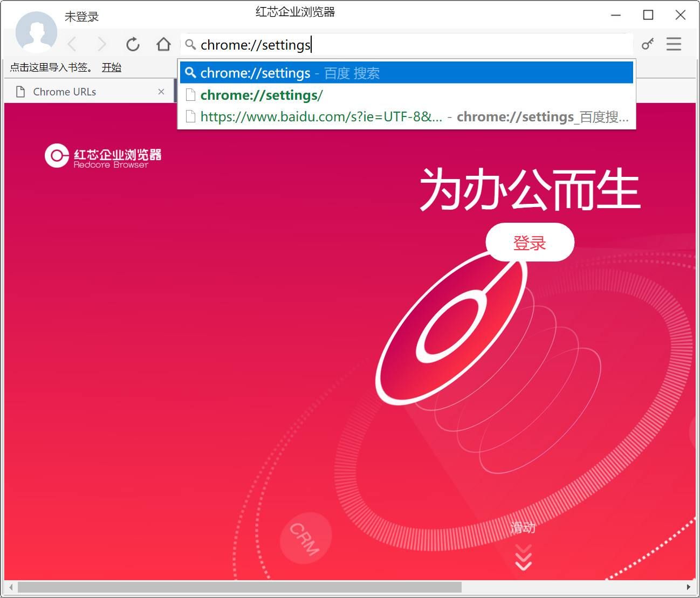Click the 未登录 account label
Image resolution: width=700 pixels, height=598 pixels.
82,17
